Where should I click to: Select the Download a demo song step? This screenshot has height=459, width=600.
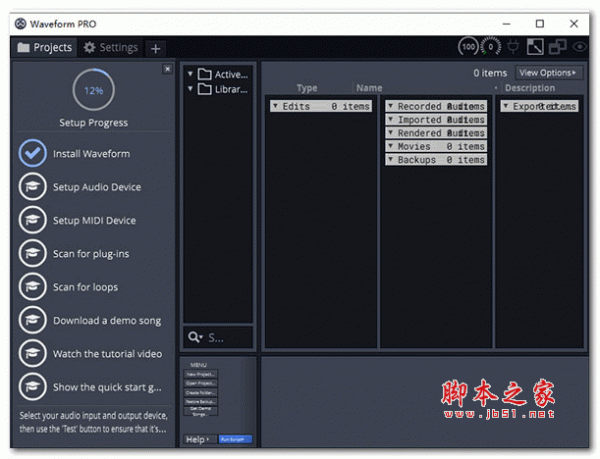pyautogui.click(x=107, y=321)
